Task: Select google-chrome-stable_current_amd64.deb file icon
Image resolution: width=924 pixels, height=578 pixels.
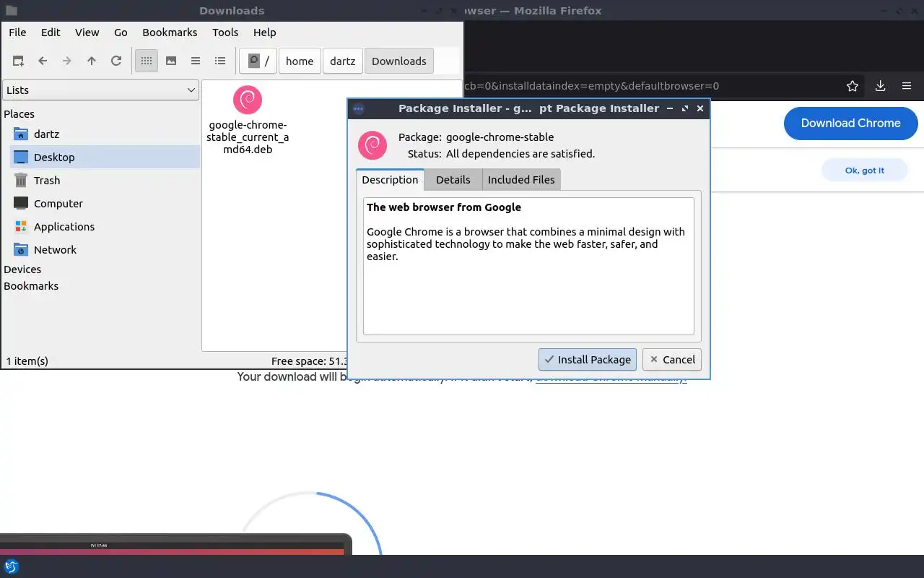Action: [x=248, y=100]
